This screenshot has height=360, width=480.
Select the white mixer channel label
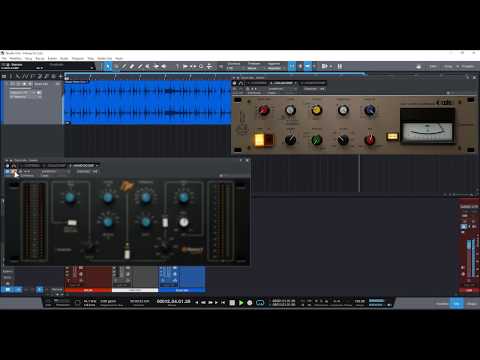pyautogui.click(x=135, y=290)
